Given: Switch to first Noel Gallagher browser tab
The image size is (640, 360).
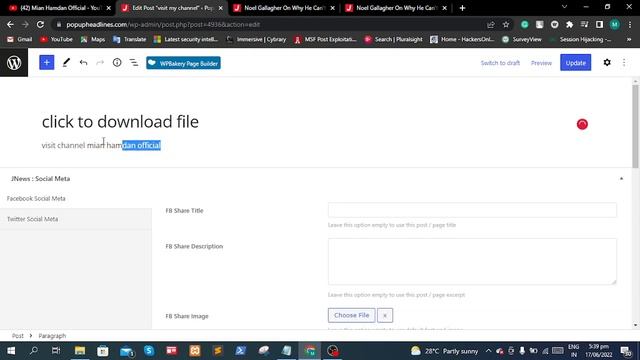Looking at the screenshot, I should coord(284,8).
